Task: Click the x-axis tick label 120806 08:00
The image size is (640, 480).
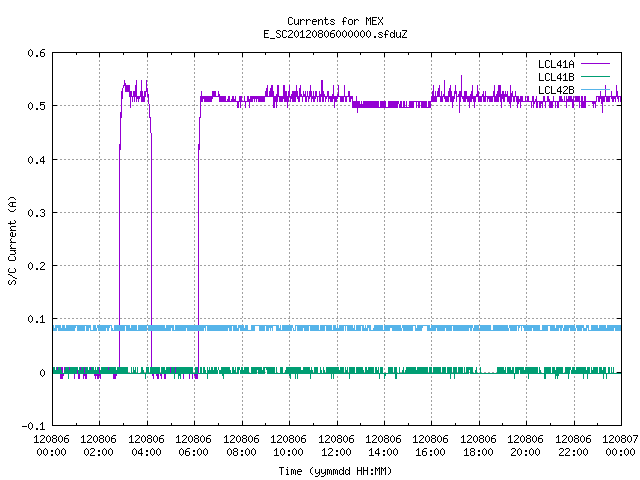Action: pyautogui.click(x=241, y=446)
